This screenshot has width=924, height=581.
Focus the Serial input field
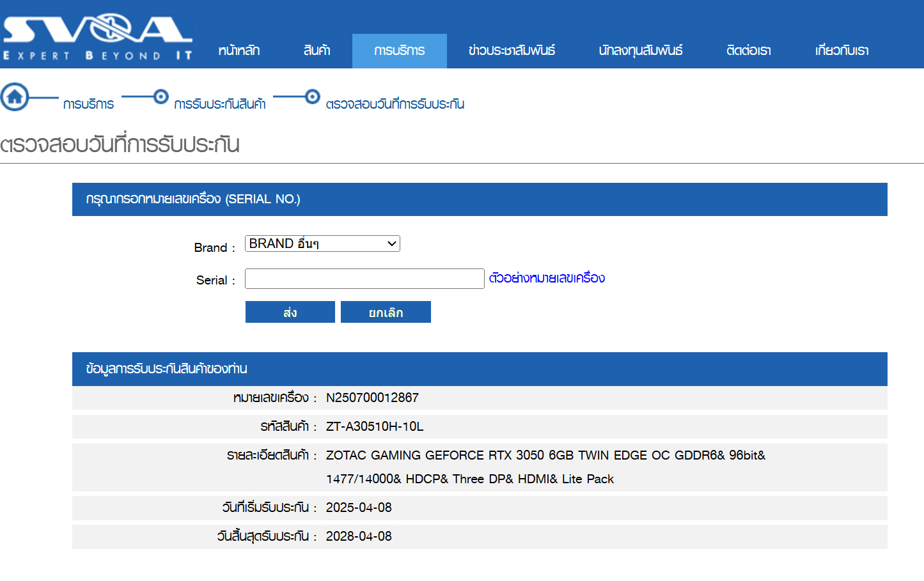tap(364, 279)
